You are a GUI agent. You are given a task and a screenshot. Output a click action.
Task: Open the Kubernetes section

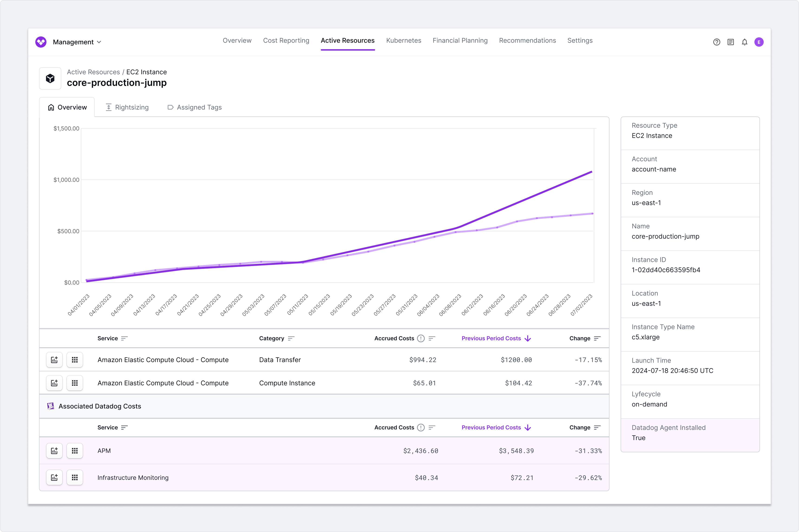point(404,40)
